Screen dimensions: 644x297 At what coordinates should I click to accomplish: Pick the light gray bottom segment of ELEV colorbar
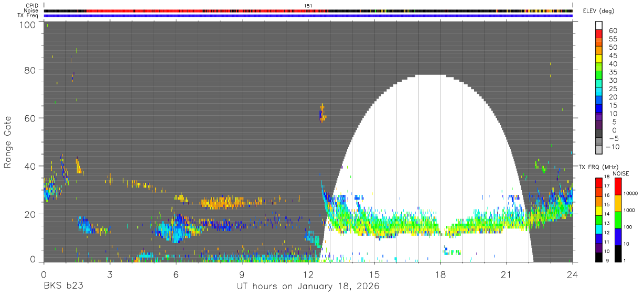pyautogui.click(x=599, y=151)
